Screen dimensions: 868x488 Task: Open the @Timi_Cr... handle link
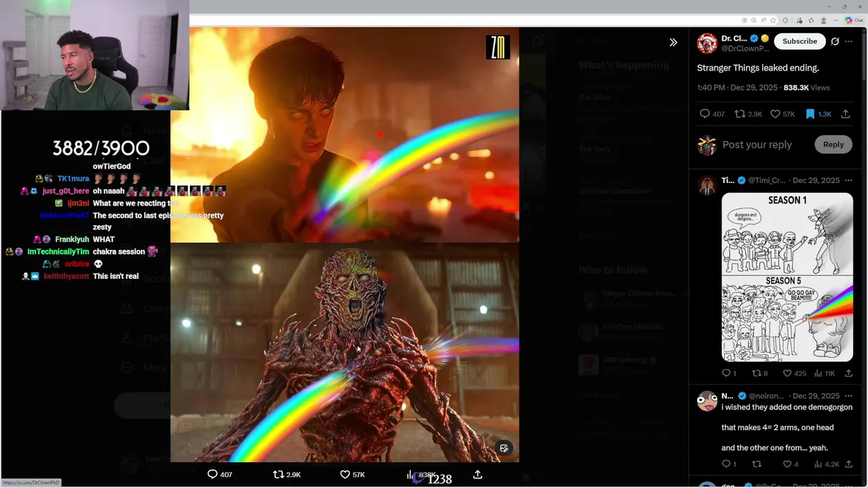(767, 180)
